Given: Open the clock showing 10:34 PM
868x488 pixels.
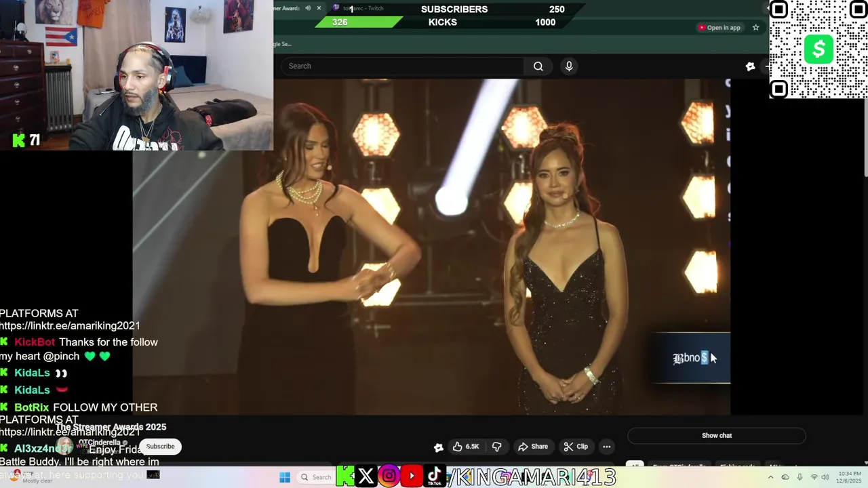Looking at the screenshot, I should click(850, 477).
